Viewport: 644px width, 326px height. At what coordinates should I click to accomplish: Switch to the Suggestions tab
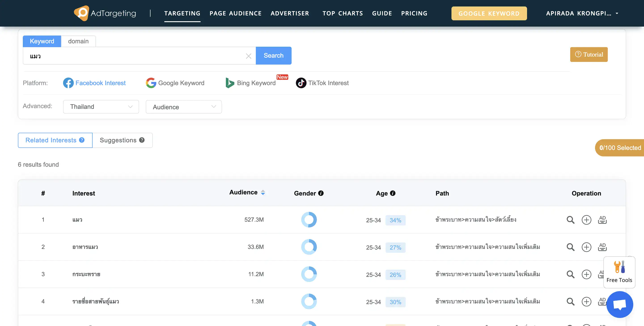point(122,140)
